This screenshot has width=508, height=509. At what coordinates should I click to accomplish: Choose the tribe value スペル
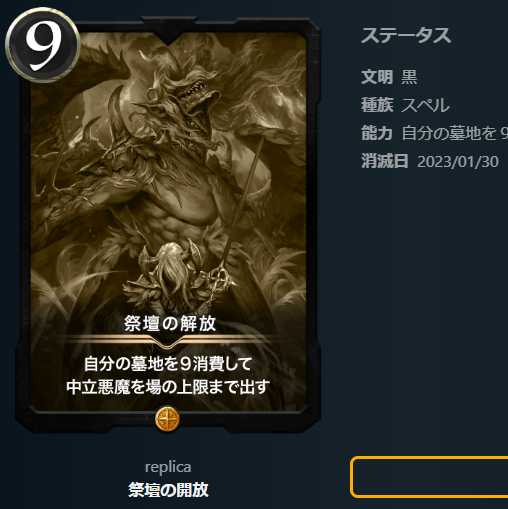[425, 105]
